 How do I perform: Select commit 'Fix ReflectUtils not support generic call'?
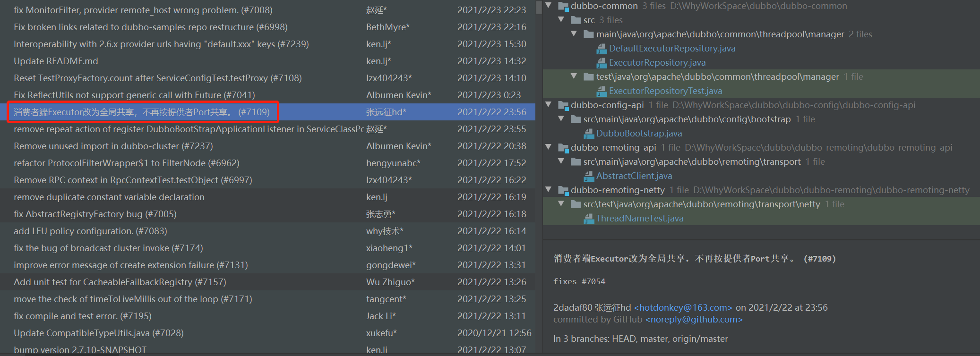click(267, 95)
